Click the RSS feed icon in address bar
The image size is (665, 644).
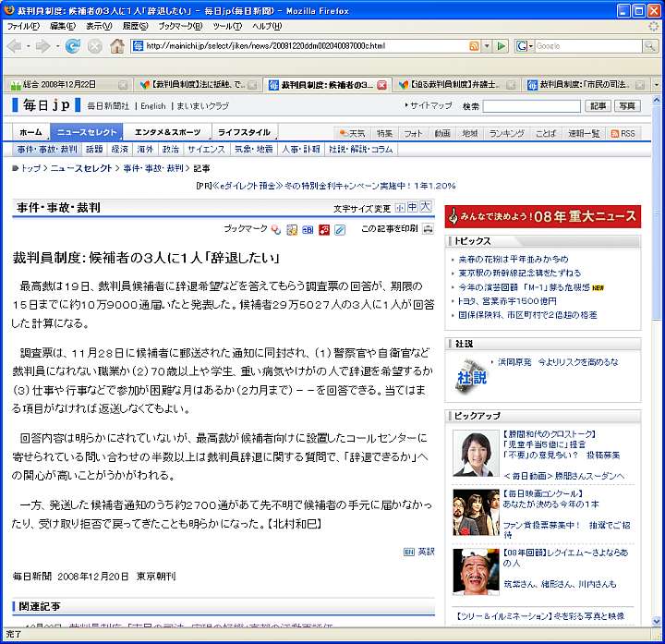(x=474, y=45)
